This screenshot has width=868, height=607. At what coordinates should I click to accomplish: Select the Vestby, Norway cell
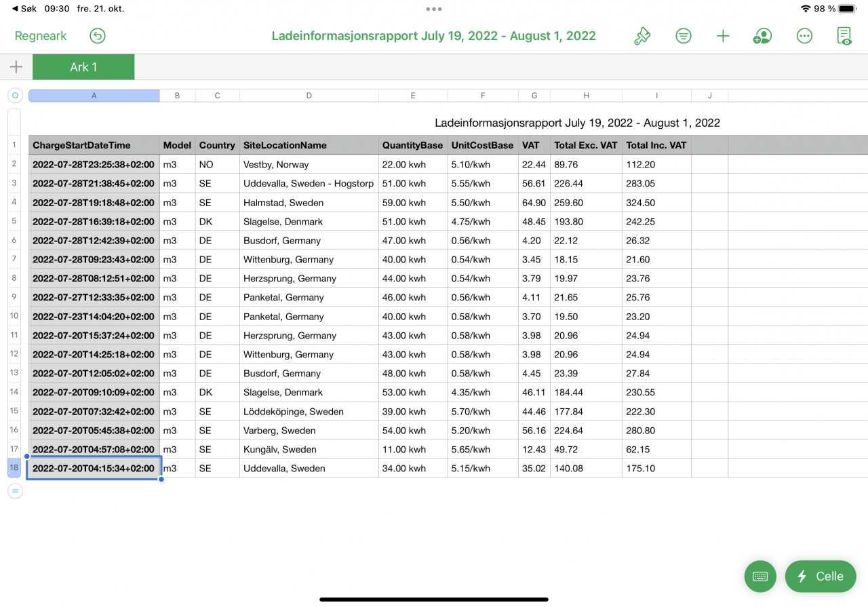309,164
